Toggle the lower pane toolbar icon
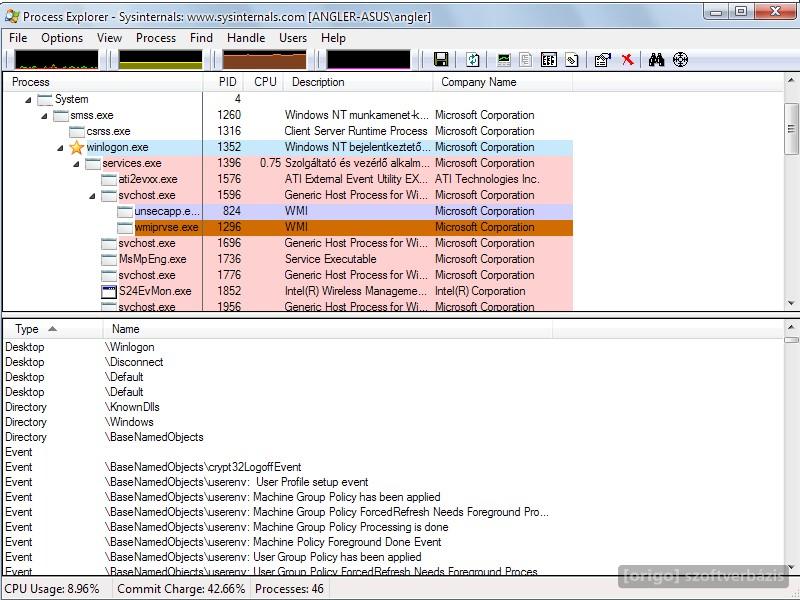 548,60
